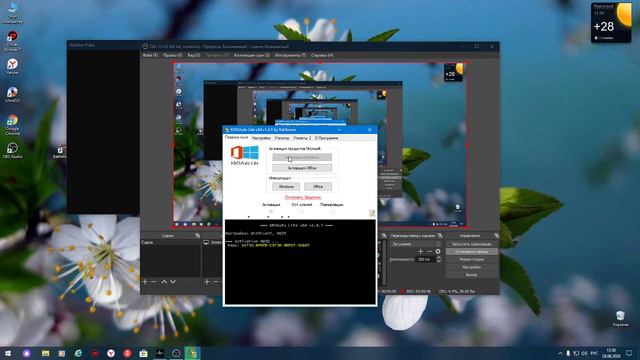The image size is (640, 360).
Task: Click the taskbar clock and date
Action: 611,353
